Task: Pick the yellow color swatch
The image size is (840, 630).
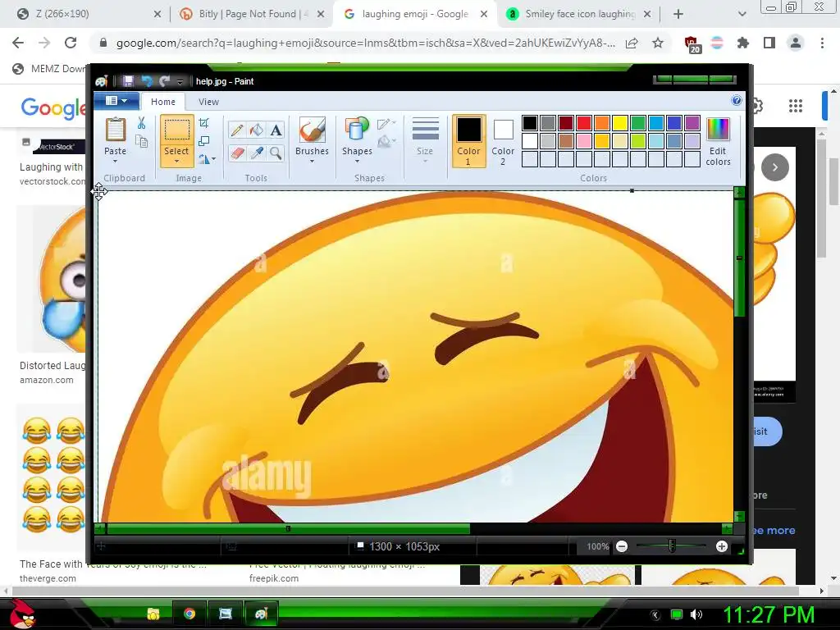Action: click(620, 123)
